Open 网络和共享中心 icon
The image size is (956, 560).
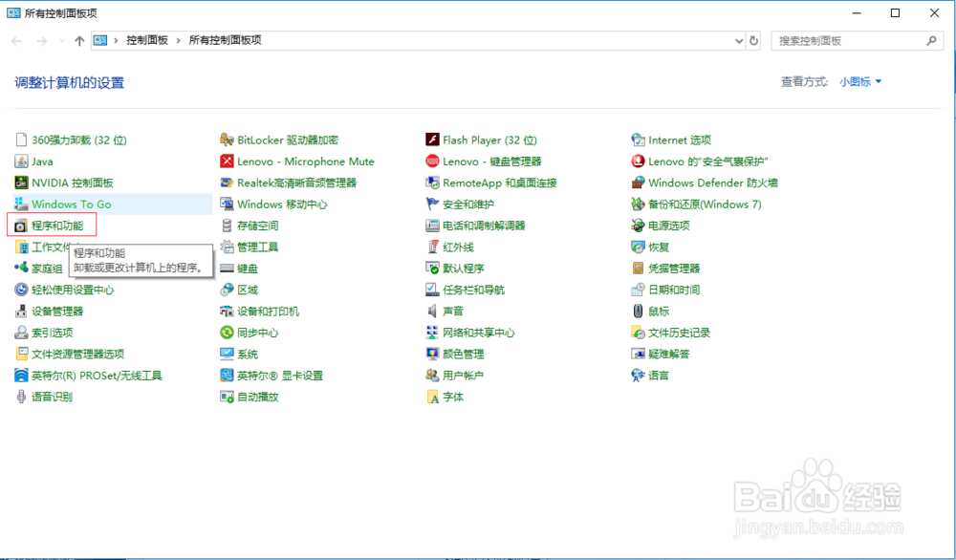click(x=432, y=333)
